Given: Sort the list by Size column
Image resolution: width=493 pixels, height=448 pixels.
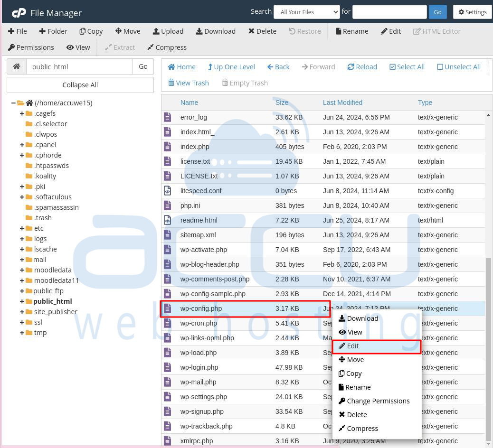Looking at the screenshot, I should 282,103.
